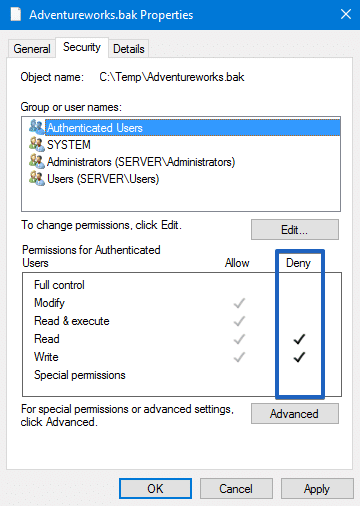The image size is (360, 506).
Task: Click the Authenticated Users group icon
Action: [x=36, y=127]
